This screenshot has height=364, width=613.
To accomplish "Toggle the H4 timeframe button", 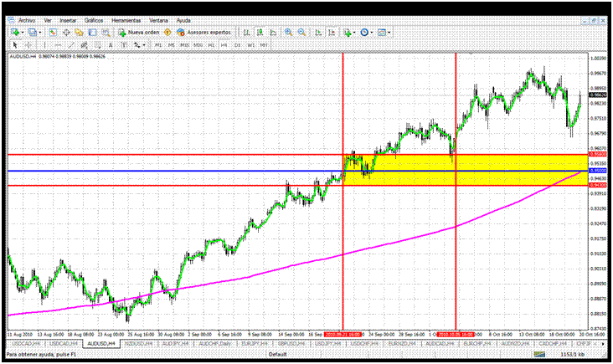I will 224,44.
